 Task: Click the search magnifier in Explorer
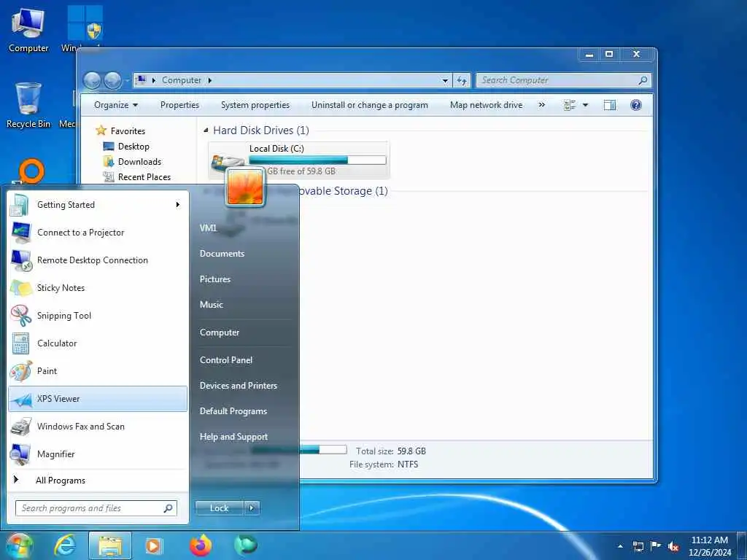click(643, 80)
